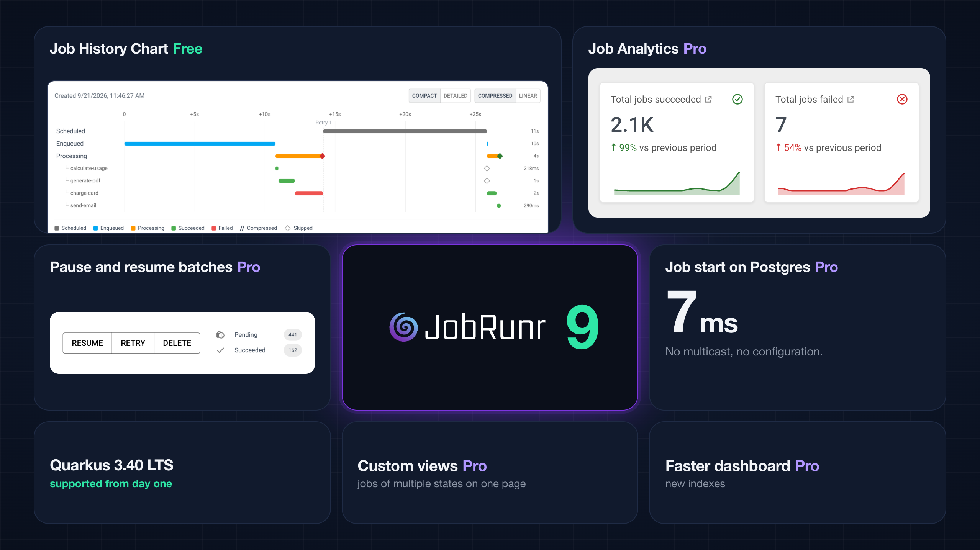The image size is (980, 550).
Task: Click the 218ms duration value
Action: (531, 169)
